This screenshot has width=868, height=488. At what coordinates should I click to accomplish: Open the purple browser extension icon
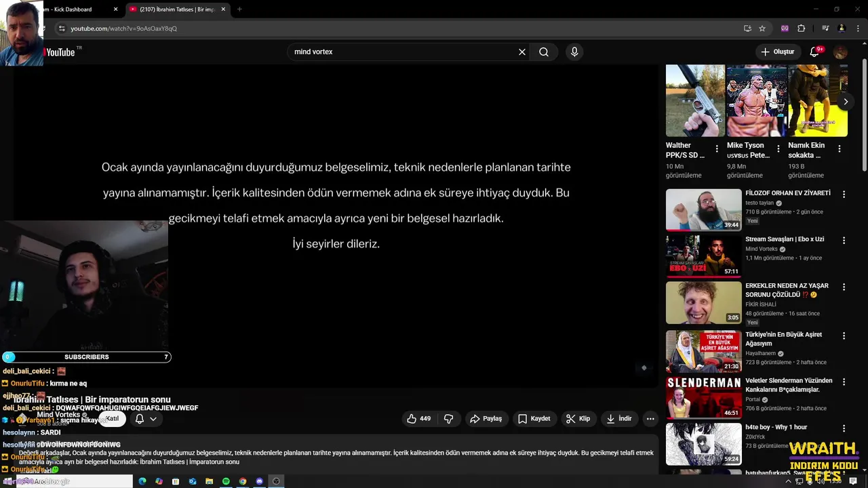point(785,28)
